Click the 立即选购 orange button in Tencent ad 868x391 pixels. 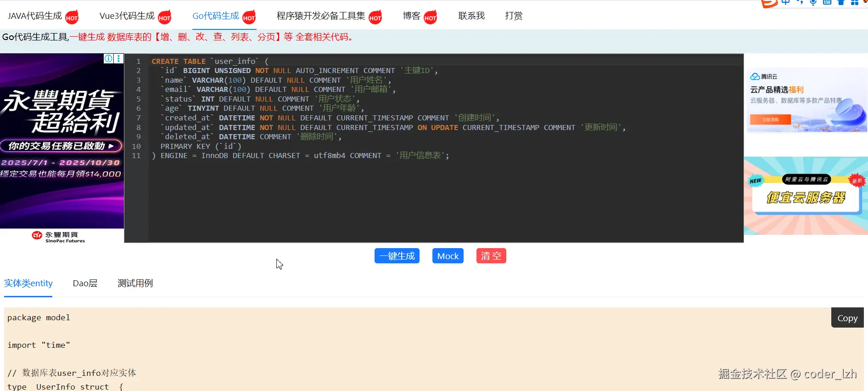point(771,119)
